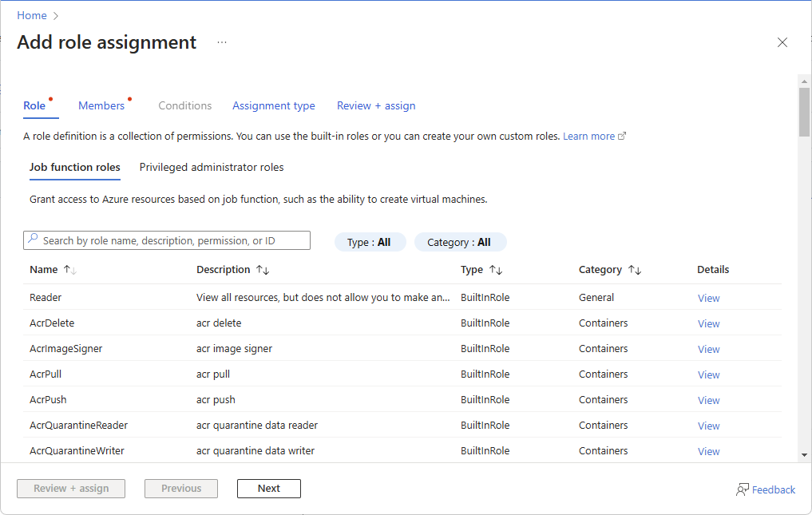This screenshot has height=515, width=812.
Task: Click the Feedback icon
Action: [x=742, y=489]
